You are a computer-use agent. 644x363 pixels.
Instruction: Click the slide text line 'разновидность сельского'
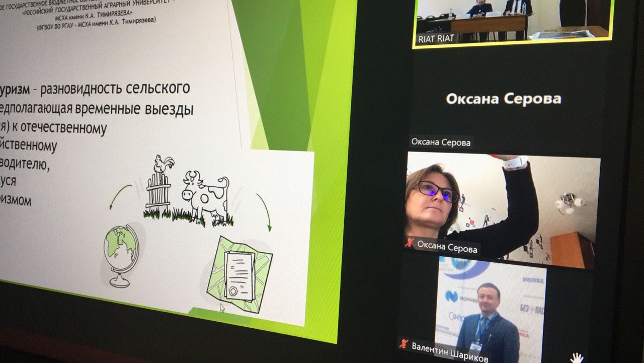[115, 89]
